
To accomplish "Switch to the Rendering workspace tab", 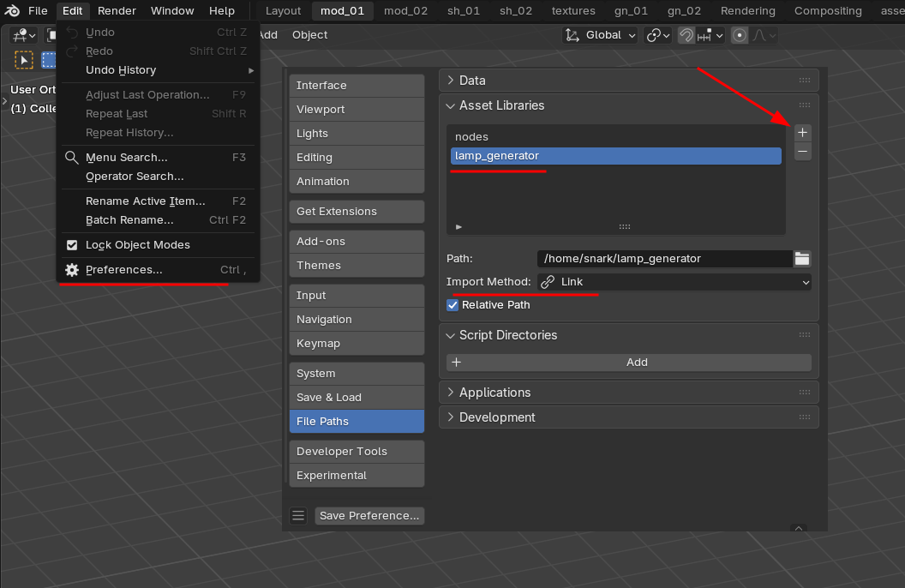I will pos(747,11).
